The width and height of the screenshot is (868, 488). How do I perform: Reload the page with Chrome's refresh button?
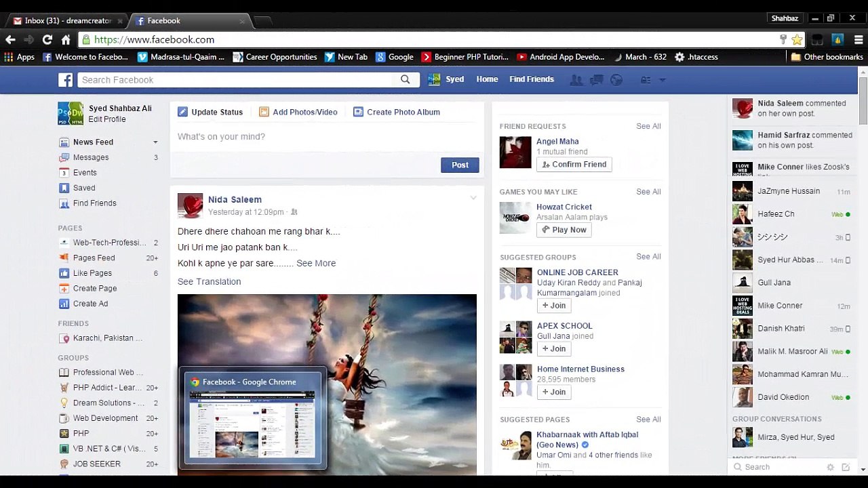47,39
